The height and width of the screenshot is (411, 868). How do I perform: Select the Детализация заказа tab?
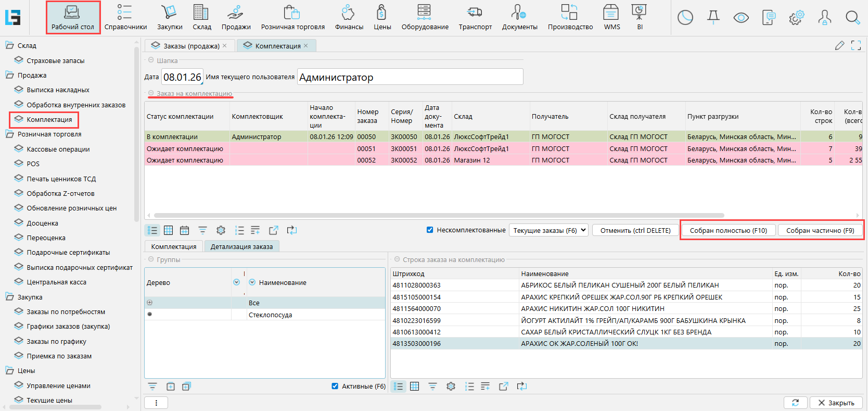241,246
